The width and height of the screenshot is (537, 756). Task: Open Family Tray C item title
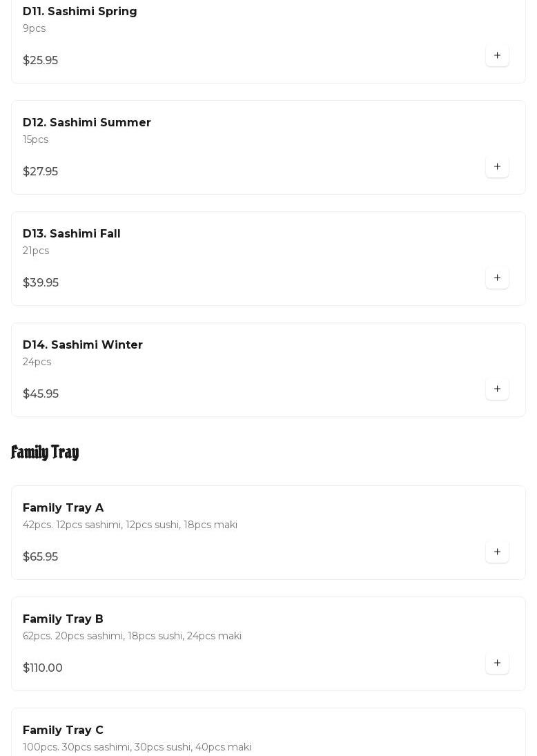[63, 730]
